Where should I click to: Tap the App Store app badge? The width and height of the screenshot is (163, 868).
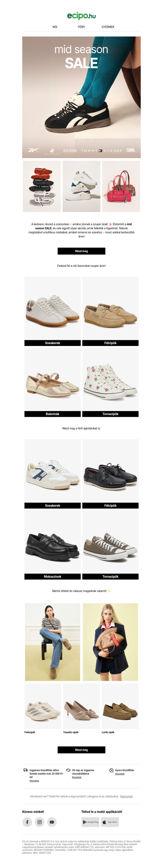(x=110, y=822)
